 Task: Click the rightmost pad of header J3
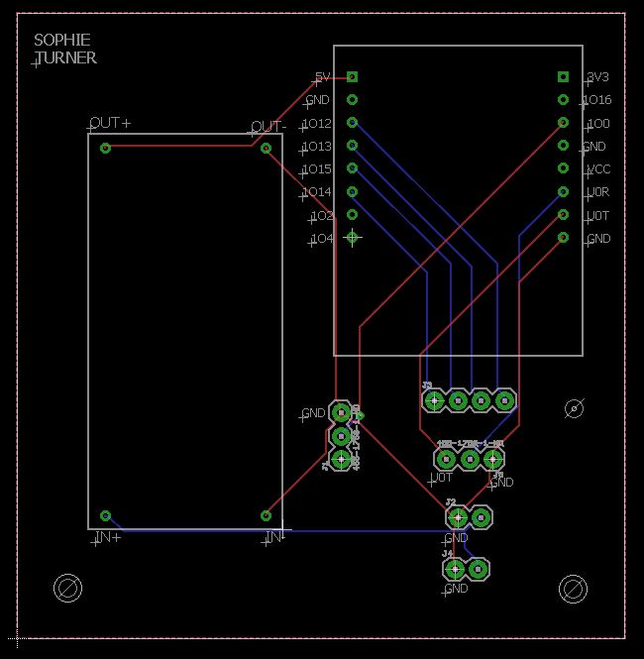coord(504,400)
